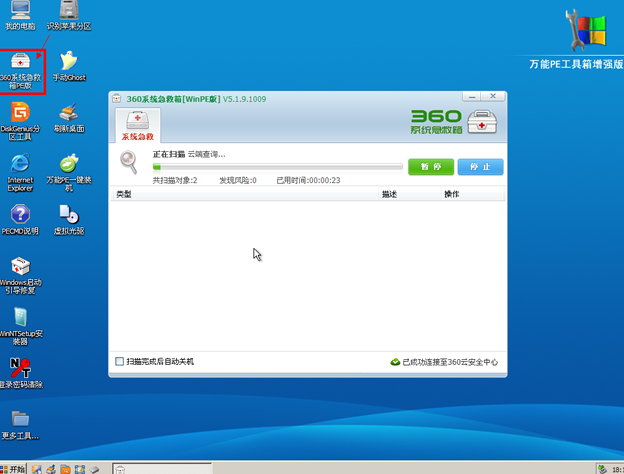
Task: Open the Internet Explorer desktop icon
Action: pyautogui.click(x=20, y=173)
